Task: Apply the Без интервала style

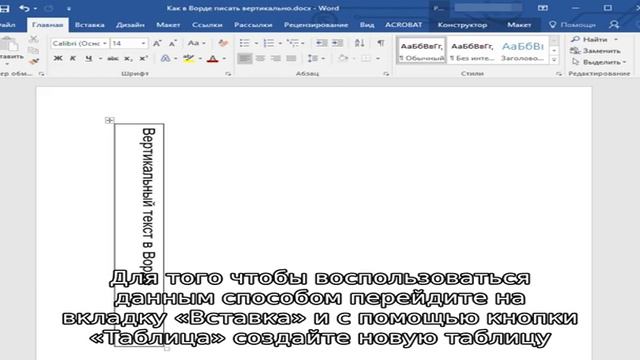Action: 472,51
